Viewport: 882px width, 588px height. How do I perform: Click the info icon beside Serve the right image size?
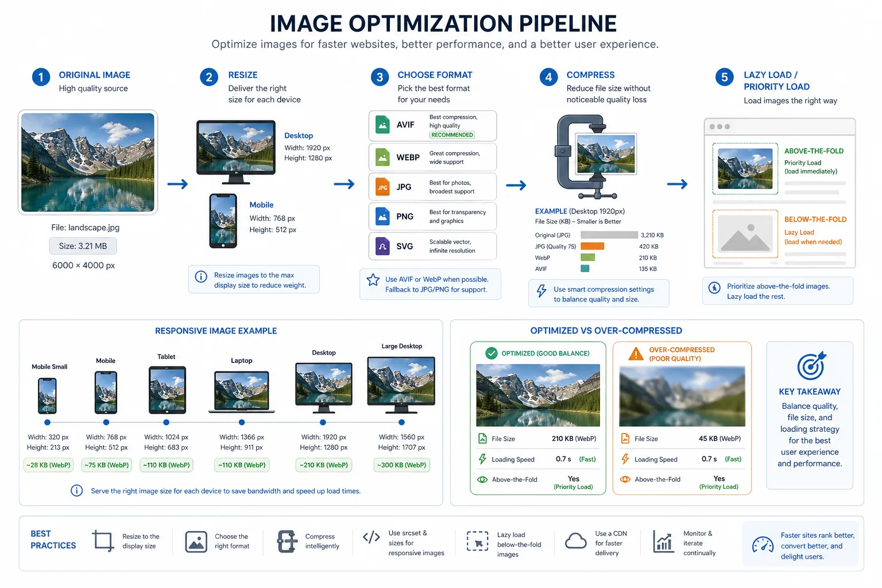[x=76, y=490]
